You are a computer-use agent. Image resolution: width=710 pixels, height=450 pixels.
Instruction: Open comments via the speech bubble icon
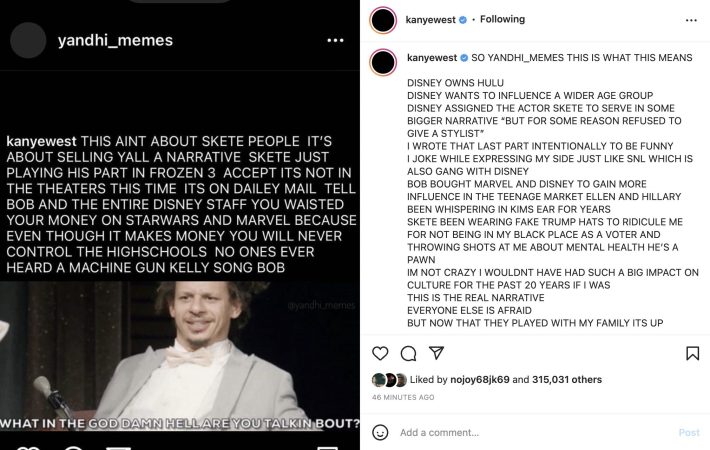click(x=408, y=353)
